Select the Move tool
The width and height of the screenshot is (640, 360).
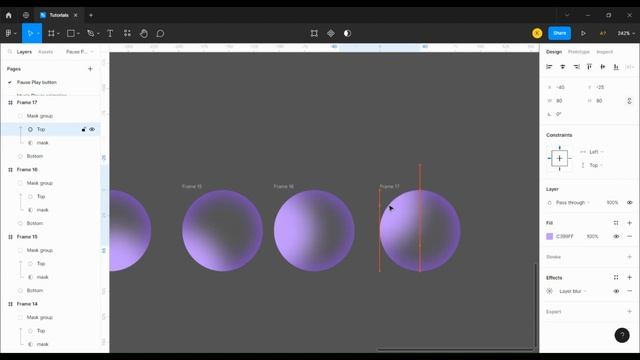(x=30, y=33)
